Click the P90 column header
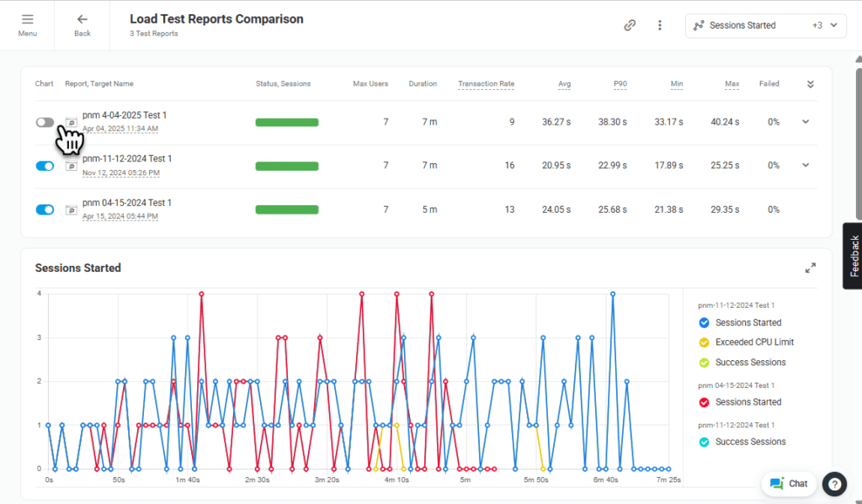Viewport: 862px width, 504px height. [619, 84]
